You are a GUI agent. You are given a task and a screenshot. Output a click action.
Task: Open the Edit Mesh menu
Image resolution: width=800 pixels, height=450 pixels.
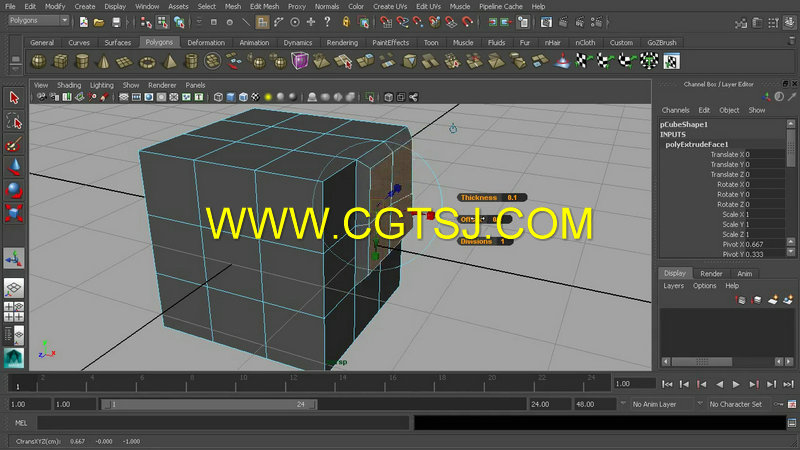[x=264, y=7]
